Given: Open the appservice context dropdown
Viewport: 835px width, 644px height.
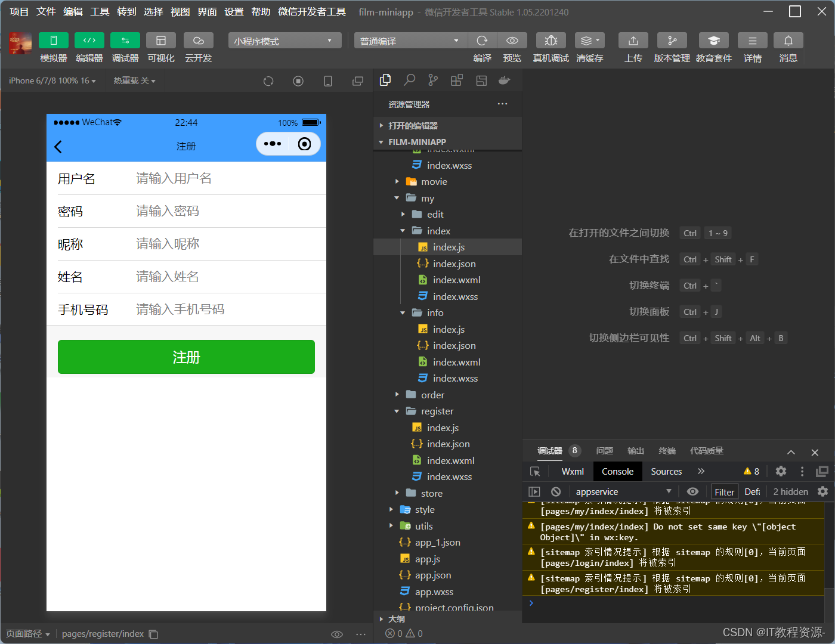Looking at the screenshot, I should pyautogui.click(x=623, y=491).
